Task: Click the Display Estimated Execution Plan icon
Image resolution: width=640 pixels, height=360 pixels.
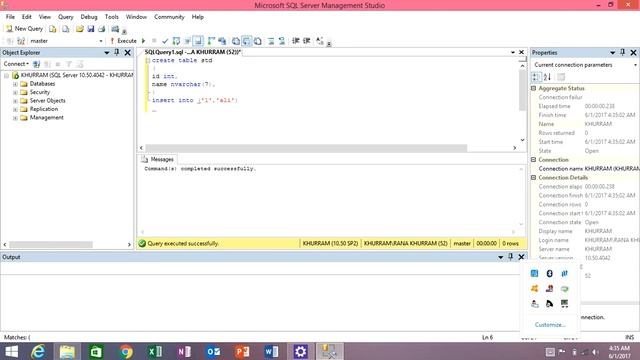Action: coord(176,41)
